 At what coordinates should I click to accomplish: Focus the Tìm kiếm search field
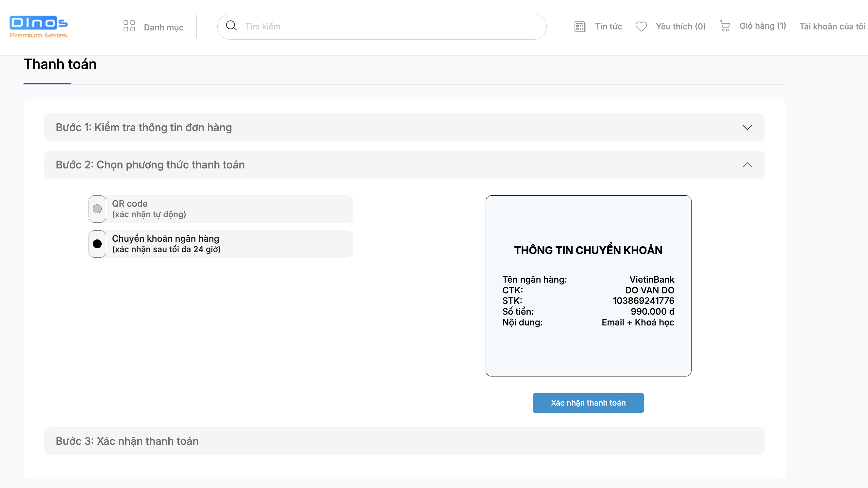382,26
